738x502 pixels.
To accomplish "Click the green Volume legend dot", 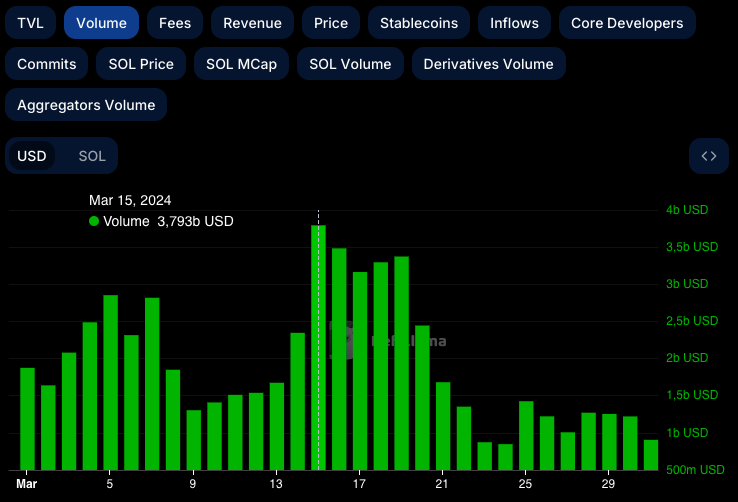I will (94, 221).
